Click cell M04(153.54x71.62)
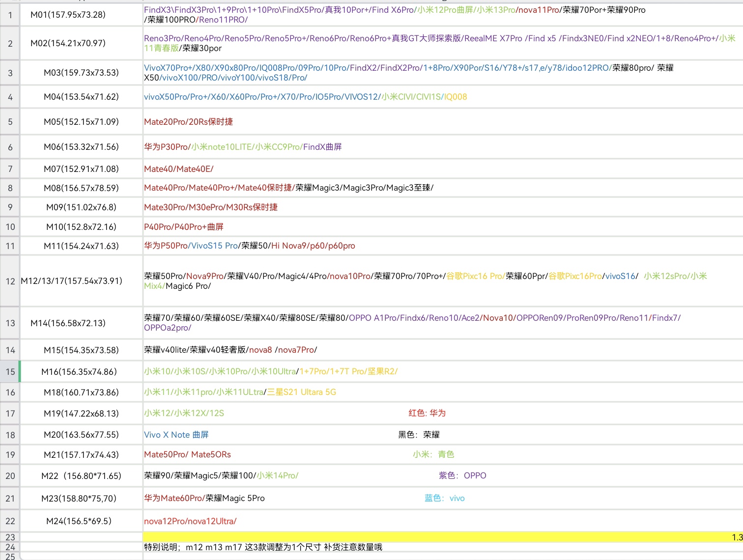 tap(81, 97)
